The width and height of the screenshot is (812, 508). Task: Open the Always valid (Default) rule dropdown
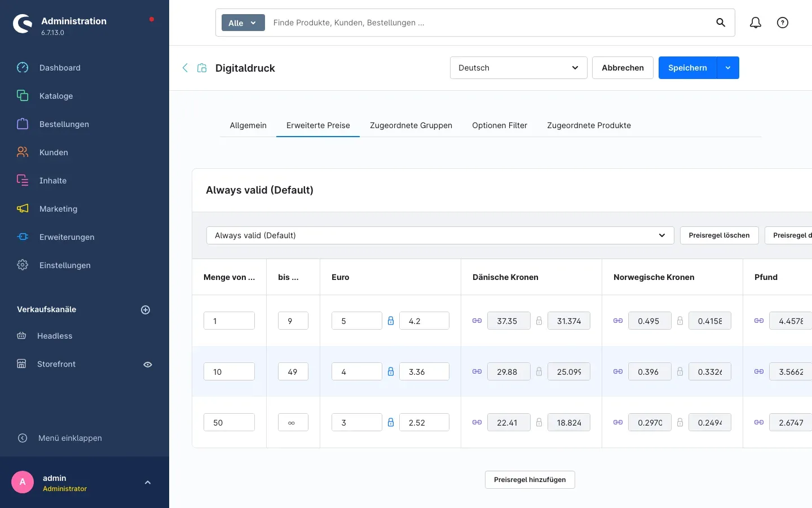pyautogui.click(x=440, y=235)
